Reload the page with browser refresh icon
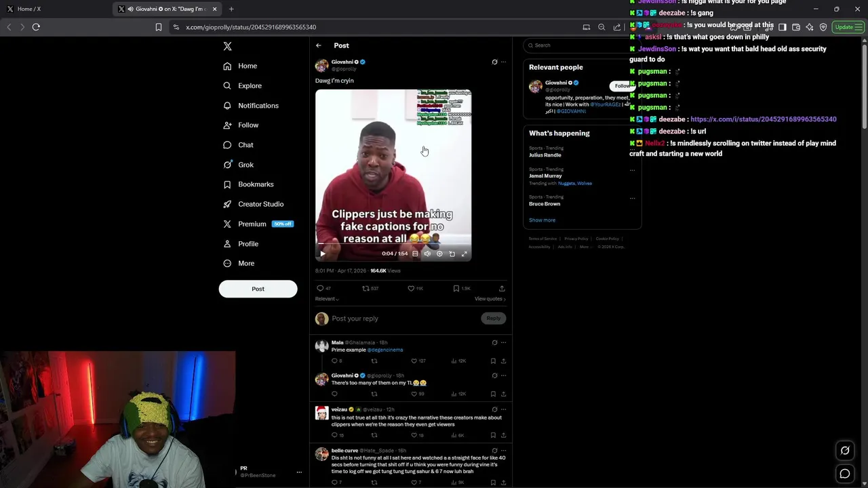Screen dimensions: 868x488 point(36,27)
